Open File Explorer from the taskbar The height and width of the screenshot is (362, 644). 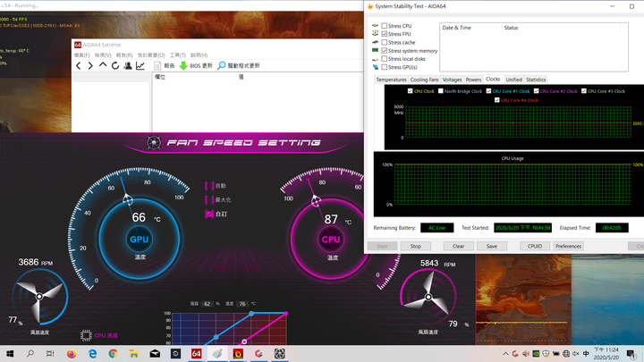[134, 354]
